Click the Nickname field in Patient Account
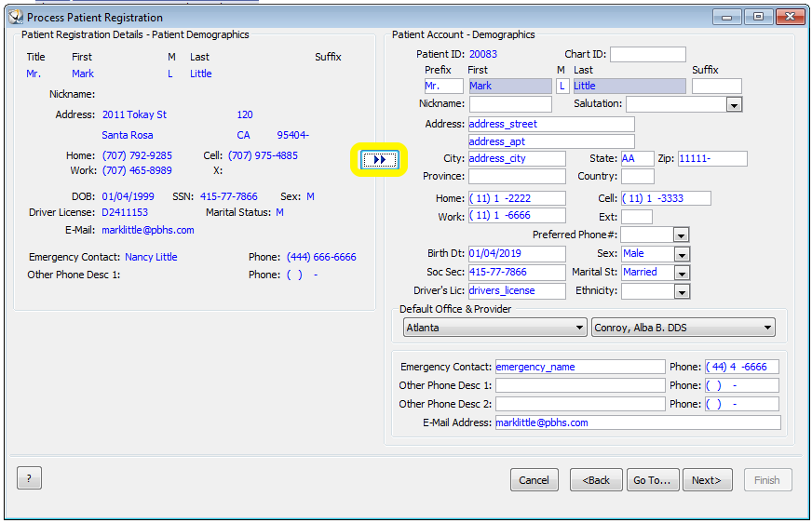This screenshot has height=523, width=812. [510, 104]
